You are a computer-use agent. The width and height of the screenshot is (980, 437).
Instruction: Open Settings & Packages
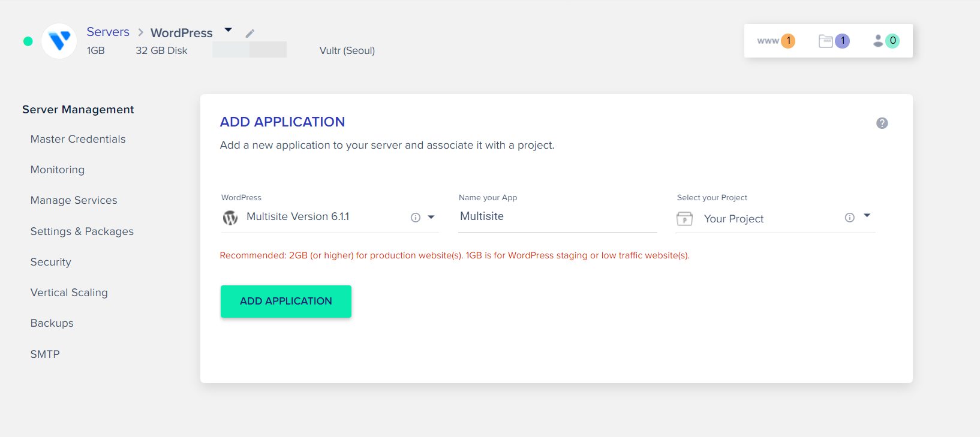[82, 231]
